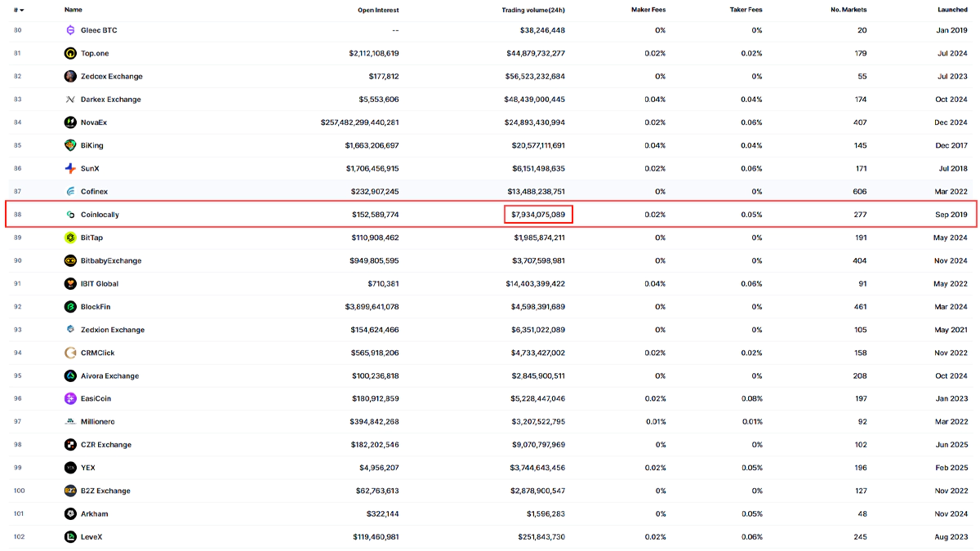Image resolution: width=980 pixels, height=551 pixels.
Task: Click the BiKing exchange logo icon
Action: pos(70,145)
